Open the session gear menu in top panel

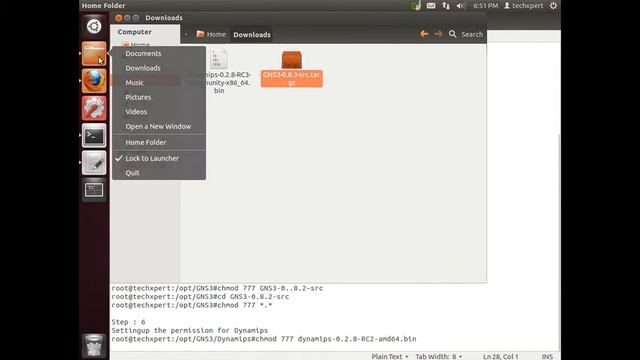[x=553, y=6]
